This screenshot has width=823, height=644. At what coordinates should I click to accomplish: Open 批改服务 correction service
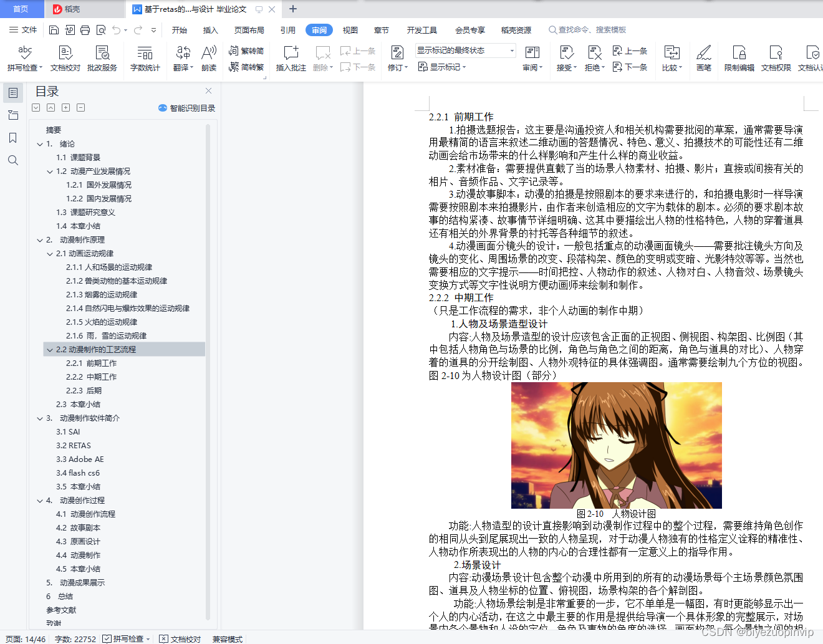coord(102,59)
